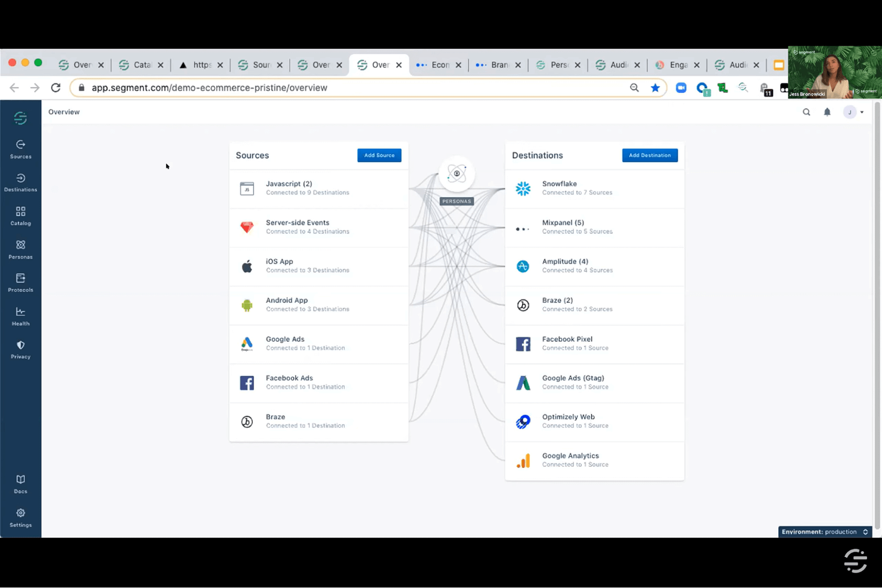Click "Connected to 9 Destinations" text
Screen dimensions: 882x588
pos(308,193)
